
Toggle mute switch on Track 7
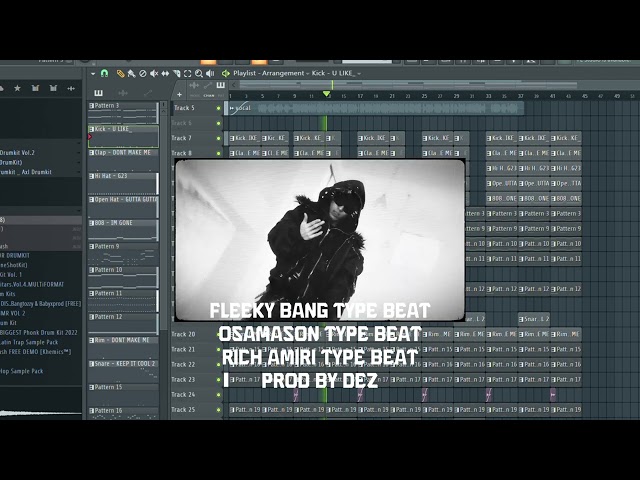click(x=218, y=138)
